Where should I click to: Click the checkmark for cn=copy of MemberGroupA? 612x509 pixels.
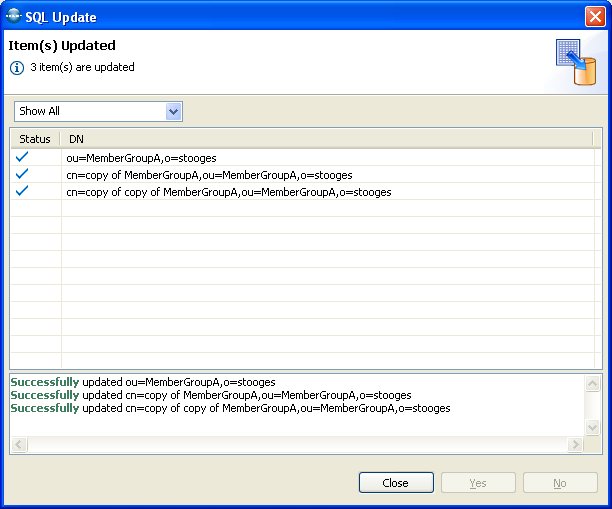(23, 174)
